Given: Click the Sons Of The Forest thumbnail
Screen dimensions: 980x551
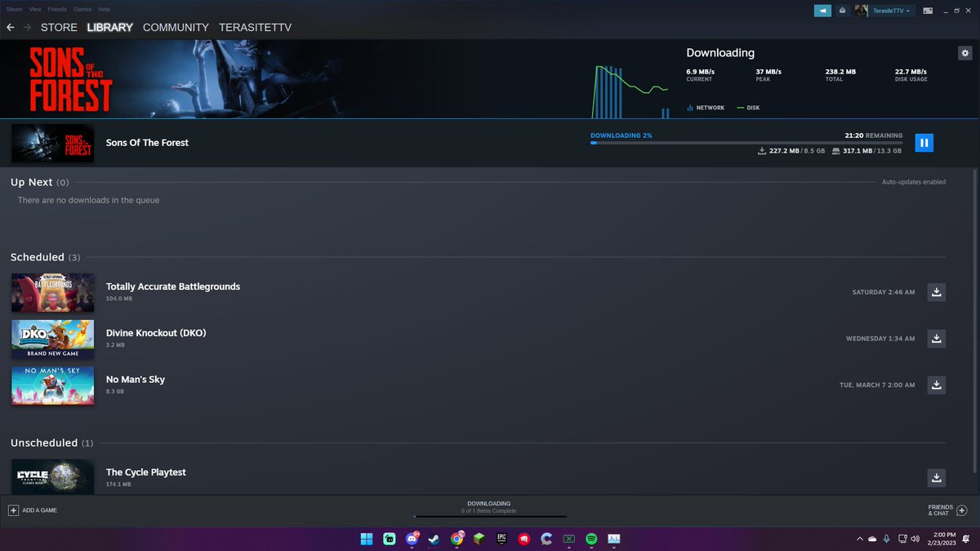Looking at the screenshot, I should click(52, 143).
